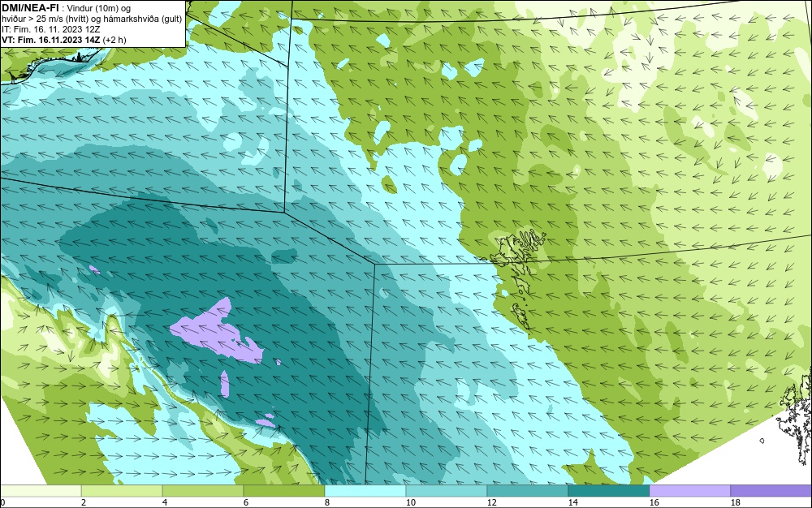The image size is (812, 508).
Task: Click the 2–4 m/s light green swatch
Action: click(122, 491)
